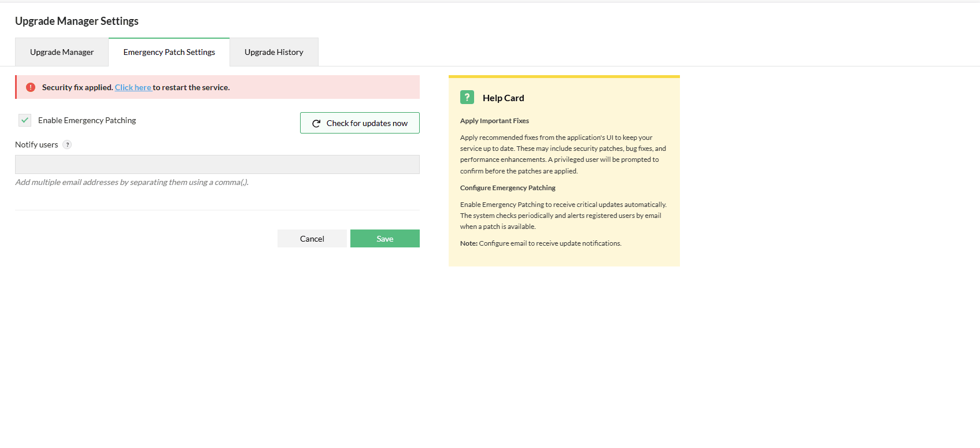Click the 'Enable Emergency Patching' label text
Screen dimensions: 980x448
pos(87,120)
